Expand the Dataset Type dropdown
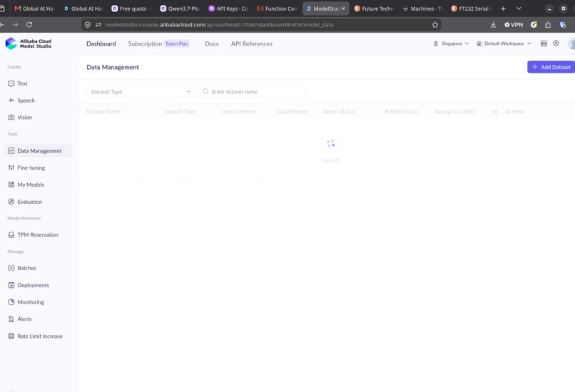The height and width of the screenshot is (392, 575). pos(141,92)
